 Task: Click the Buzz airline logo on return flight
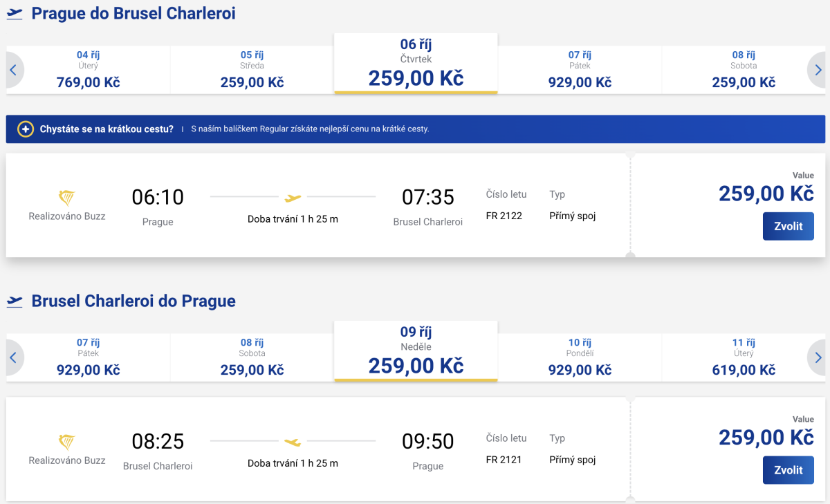point(67,442)
